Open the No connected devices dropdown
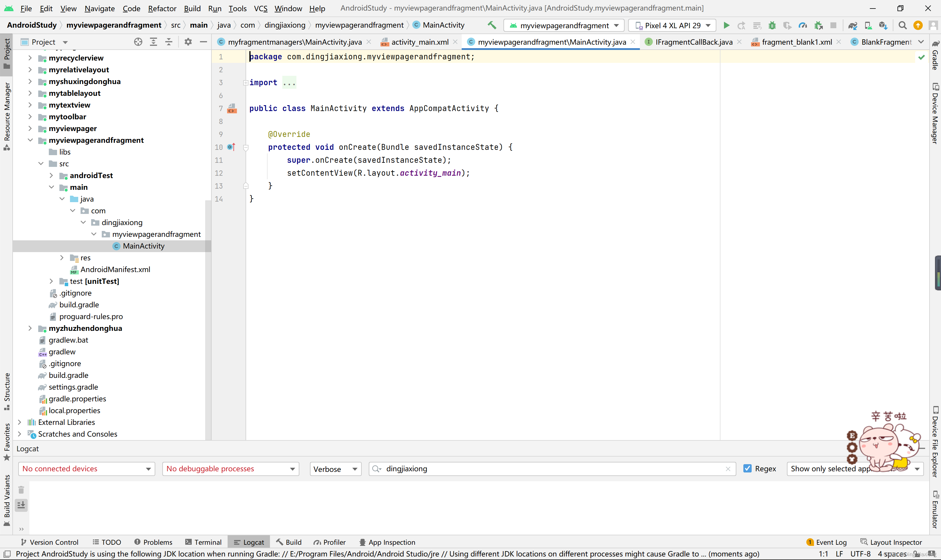This screenshot has height=560, width=941. click(86, 469)
